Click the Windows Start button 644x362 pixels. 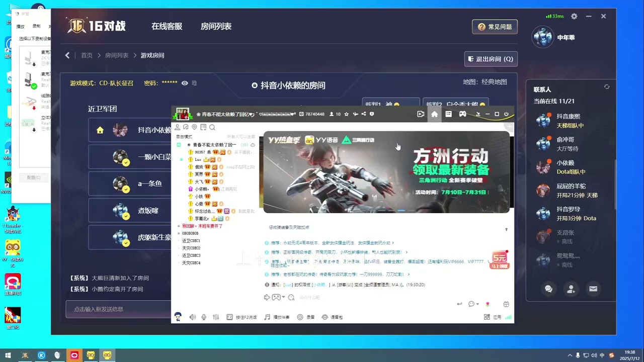pos(8,355)
